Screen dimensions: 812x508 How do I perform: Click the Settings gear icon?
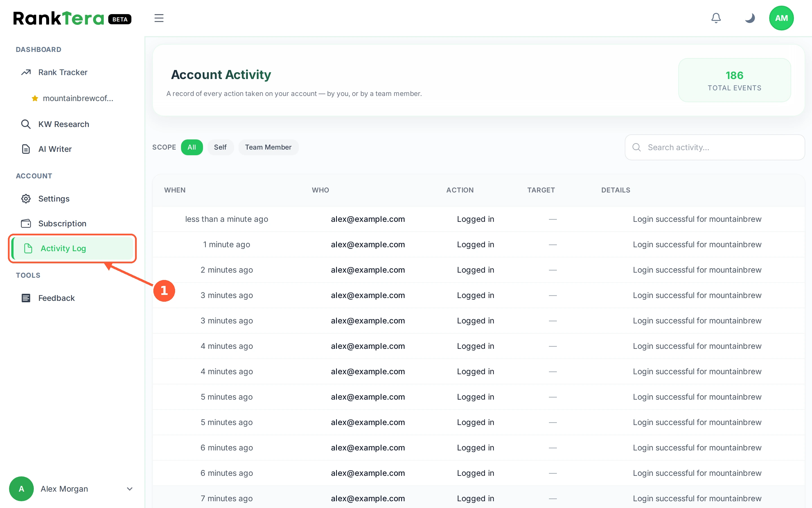coord(26,199)
